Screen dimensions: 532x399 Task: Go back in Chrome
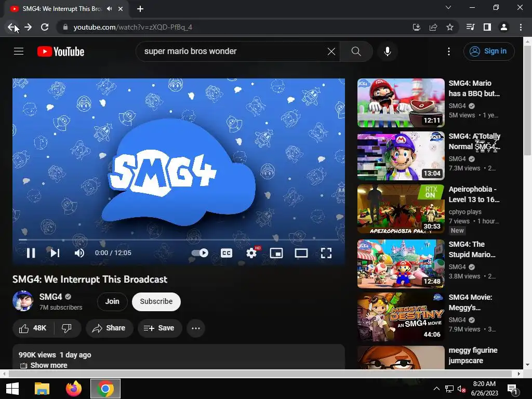click(x=11, y=27)
